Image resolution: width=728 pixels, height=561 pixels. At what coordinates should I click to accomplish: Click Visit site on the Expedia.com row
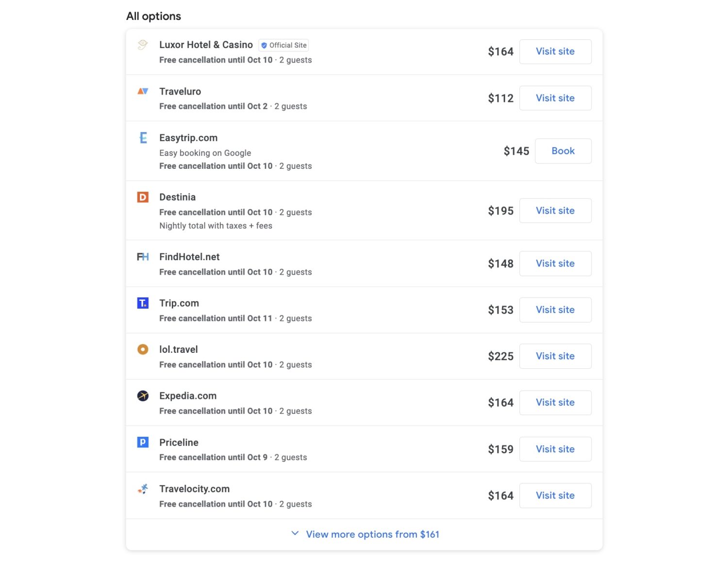[x=555, y=402]
